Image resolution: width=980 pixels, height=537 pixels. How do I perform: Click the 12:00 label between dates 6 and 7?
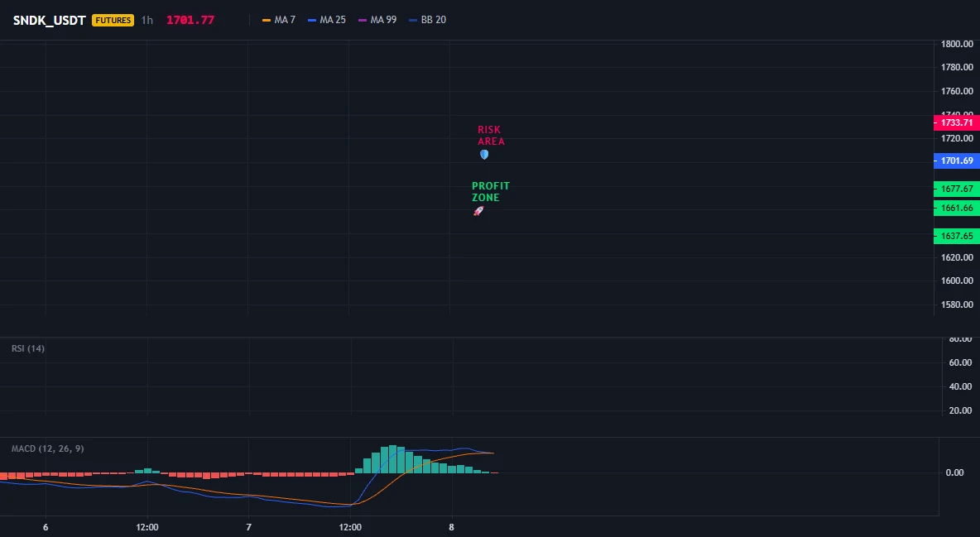click(x=147, y=527)
